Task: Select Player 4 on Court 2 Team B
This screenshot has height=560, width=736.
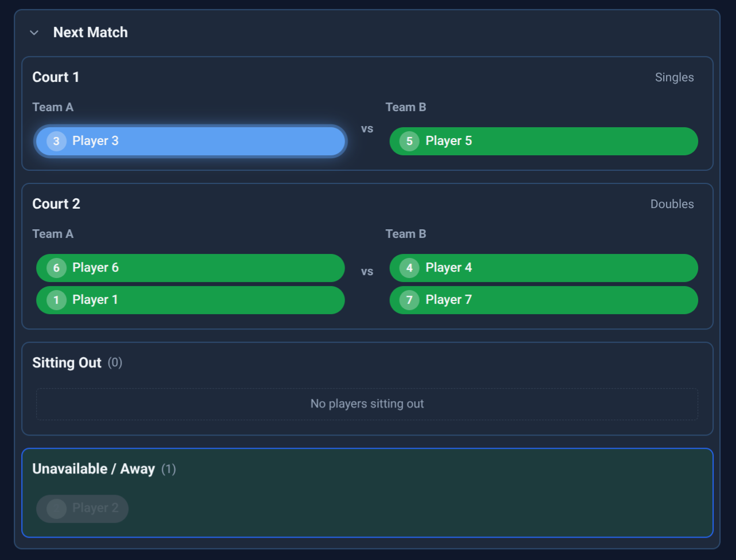Action: pyautogui.click(x=543, y=268)
